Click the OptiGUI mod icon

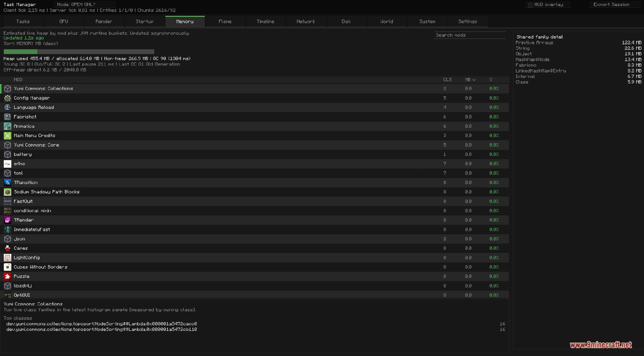(8, 295)
